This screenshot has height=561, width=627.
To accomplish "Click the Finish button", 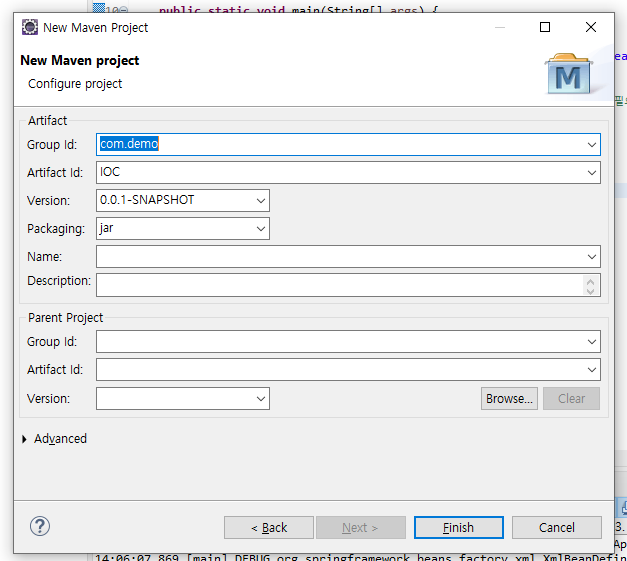I will click(459, 527).
